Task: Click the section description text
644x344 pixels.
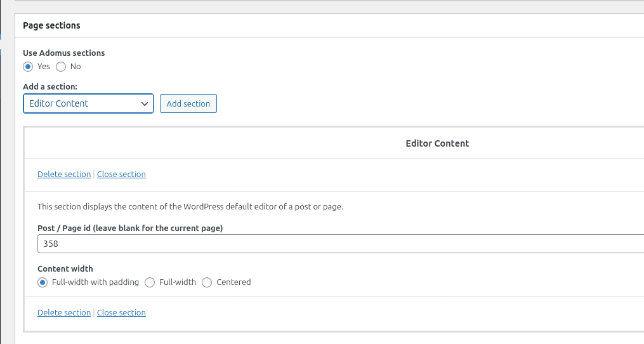Action: [x=190, y=207]
